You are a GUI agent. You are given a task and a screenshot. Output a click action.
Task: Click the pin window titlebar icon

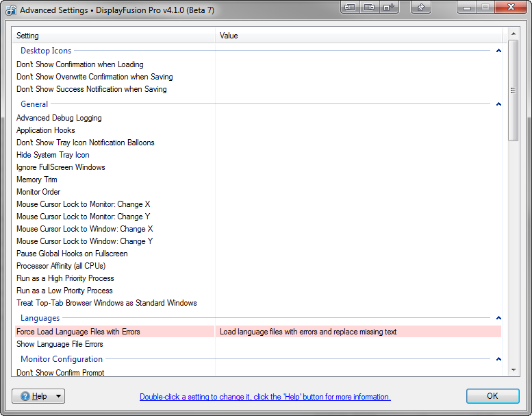(422, 8)
